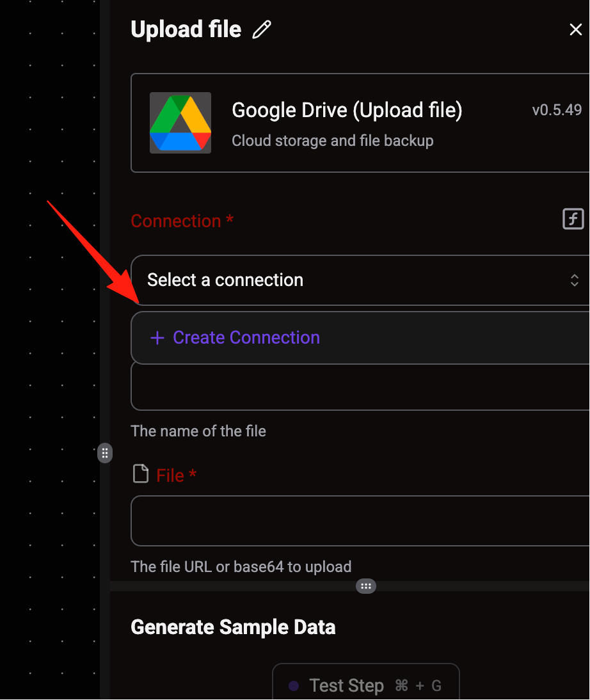Click the purple dot in Test Step
This screenshot has height=700, width=590.
(x=294, y=686)
